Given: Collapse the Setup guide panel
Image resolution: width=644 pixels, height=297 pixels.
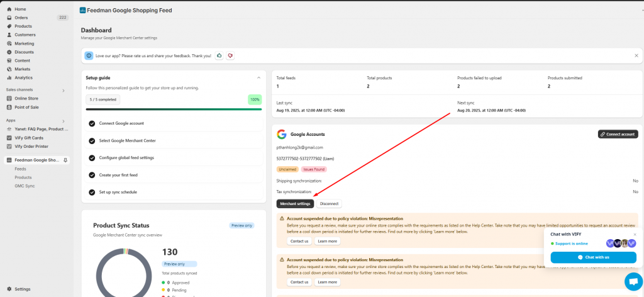Looking at the screenshot, I should (x=258, y=77).
